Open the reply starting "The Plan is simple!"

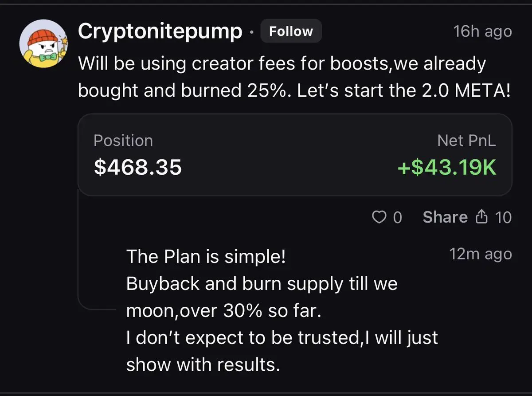click(x=282, y=311)
